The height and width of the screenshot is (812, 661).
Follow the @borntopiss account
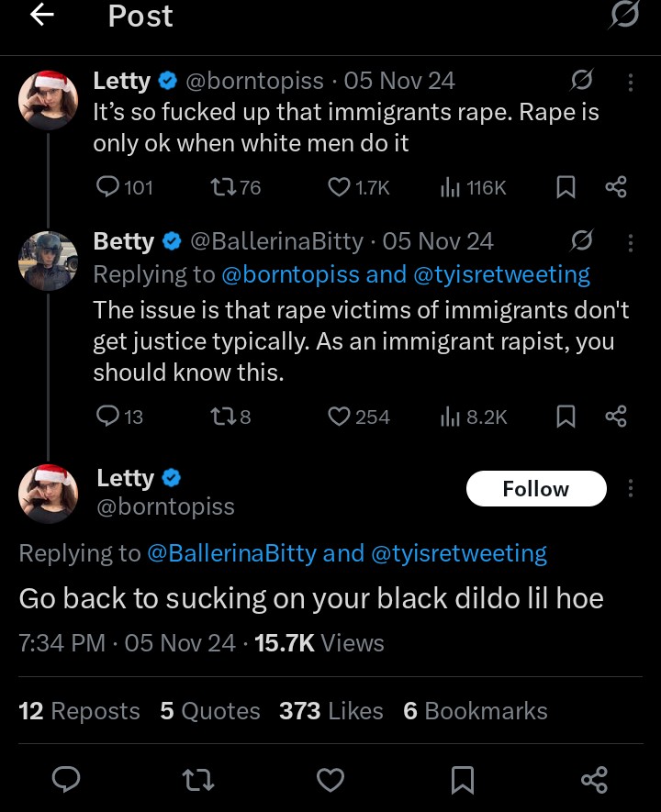536,488
